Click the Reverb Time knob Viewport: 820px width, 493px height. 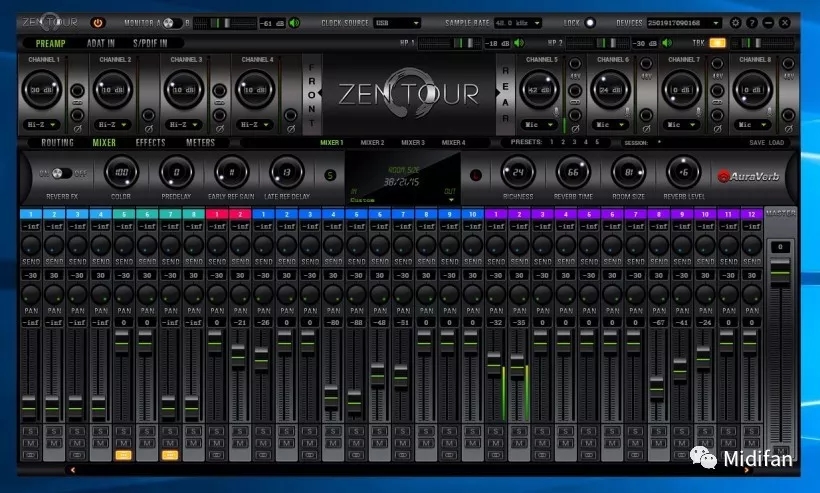point(573,173)
